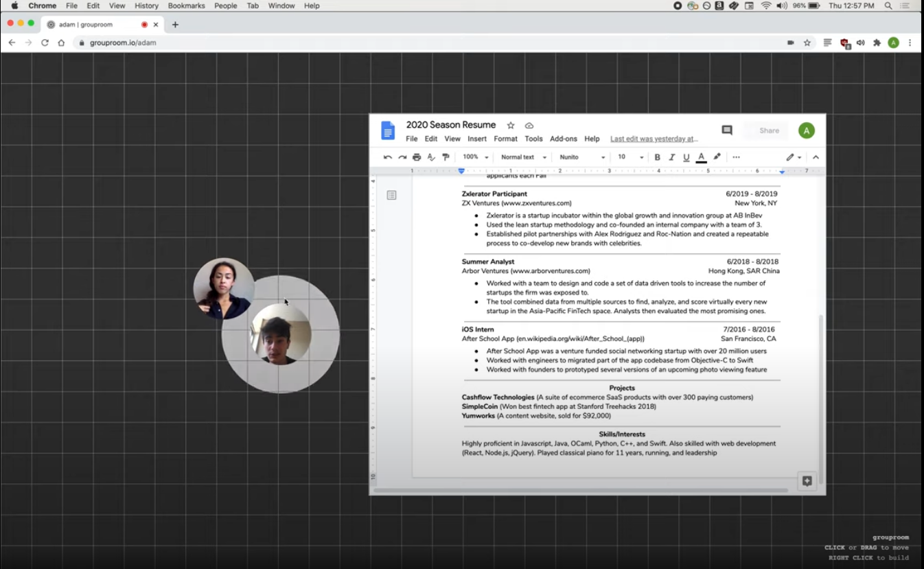Open the Help menu in Google Docs

click(592, 139)
